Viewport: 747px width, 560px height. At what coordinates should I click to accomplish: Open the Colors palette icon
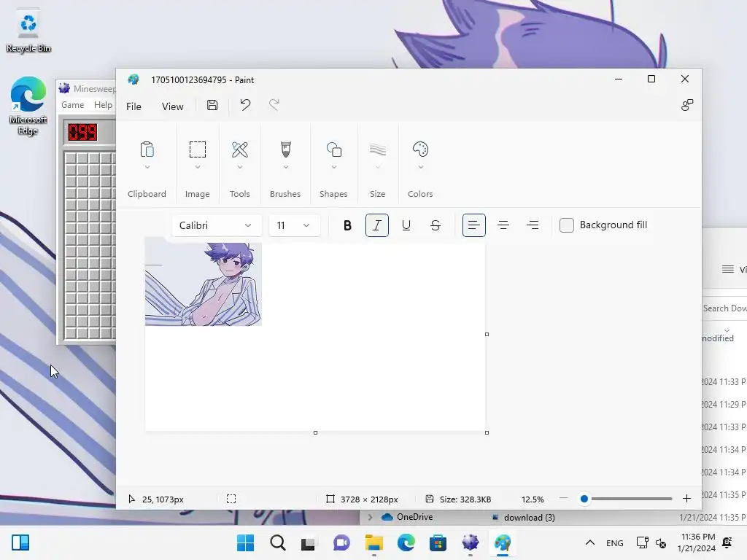point(420,149)
